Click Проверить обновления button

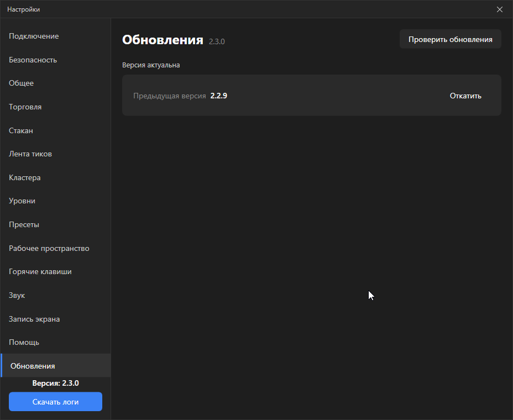(x=450, y=39)
